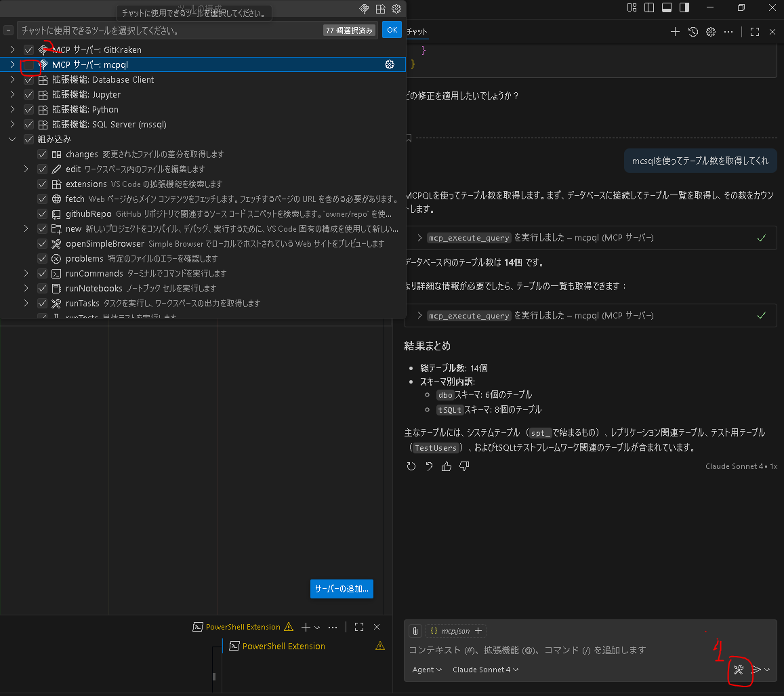Viewport: 784px width, 696px height.
Task: Select the openSimpleBrowser tool row
Action: pyautogui.click(x=203, y=244)
